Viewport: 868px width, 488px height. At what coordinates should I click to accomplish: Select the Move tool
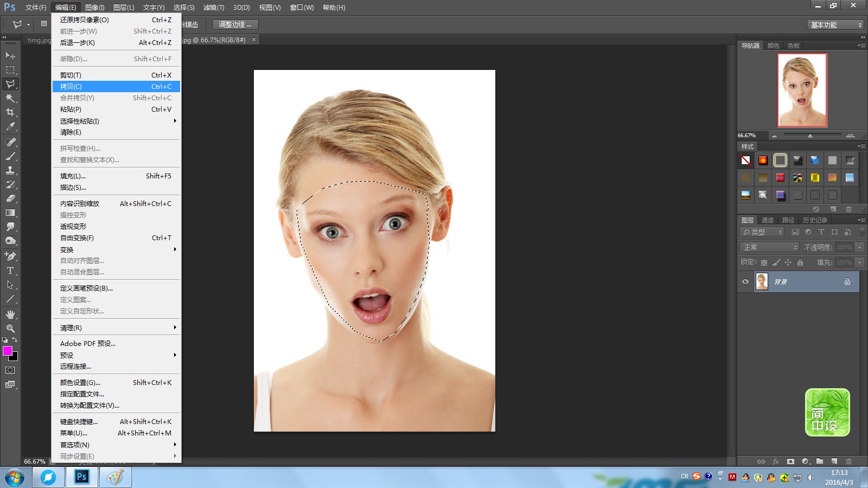[10, 55]
